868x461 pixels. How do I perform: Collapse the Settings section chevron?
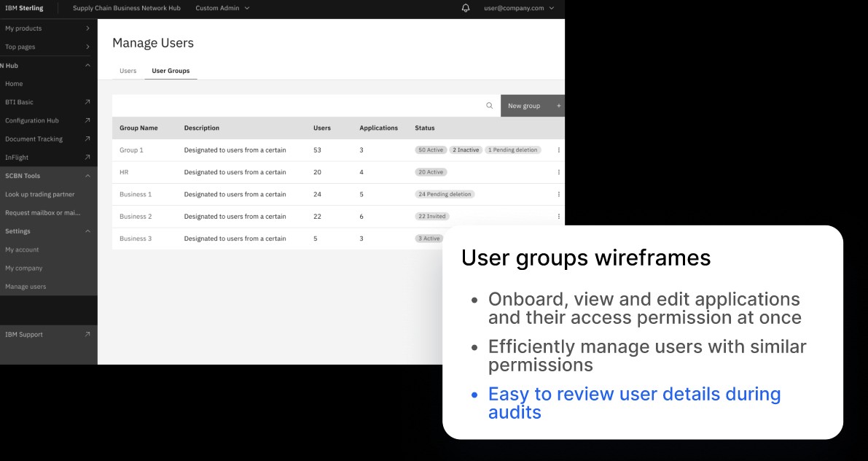(87, 231)
